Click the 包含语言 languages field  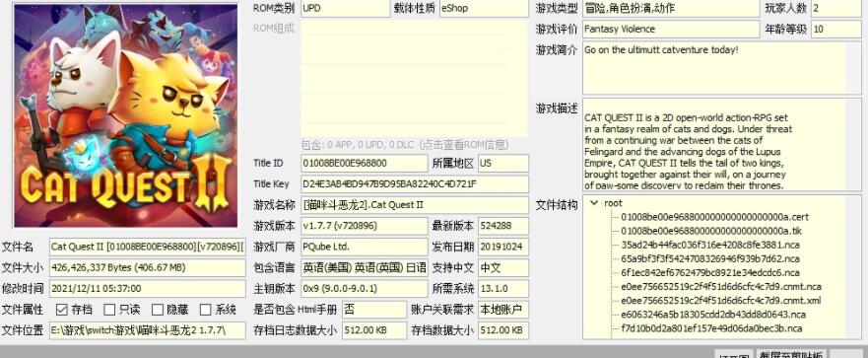click(365, 267)
